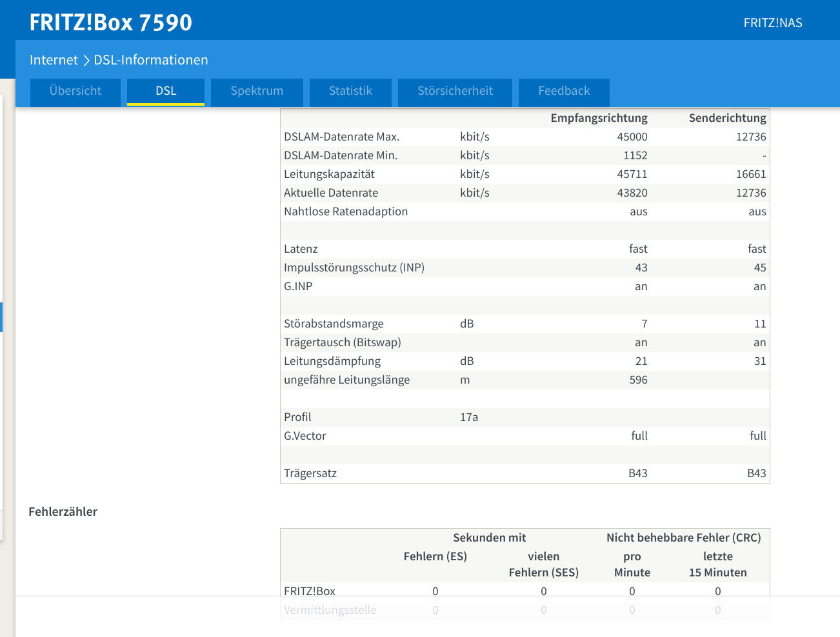
Task: Open the FRITZ!NAS link
Action: click(773, 23)
